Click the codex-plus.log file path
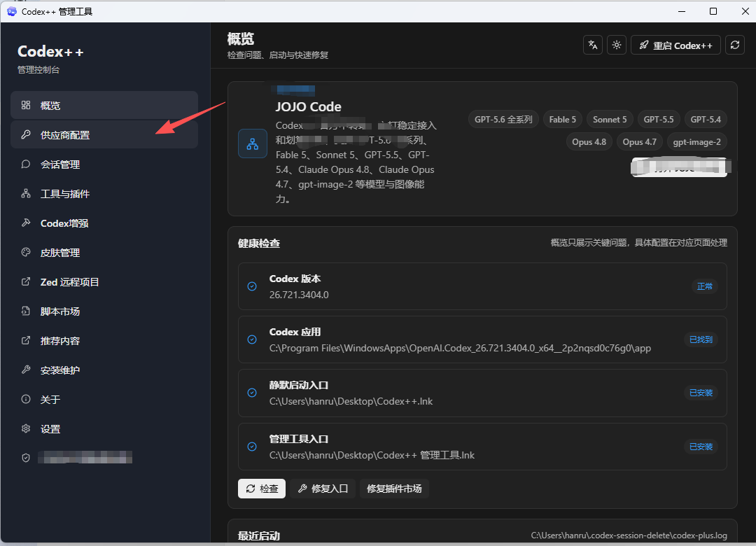The height and width of the screenshot is (546, 756). point(629,535)
